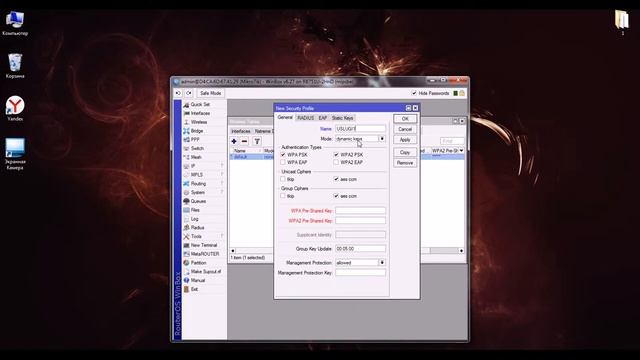
Task: Click the Apply button
Action: (x=405, y=140)
